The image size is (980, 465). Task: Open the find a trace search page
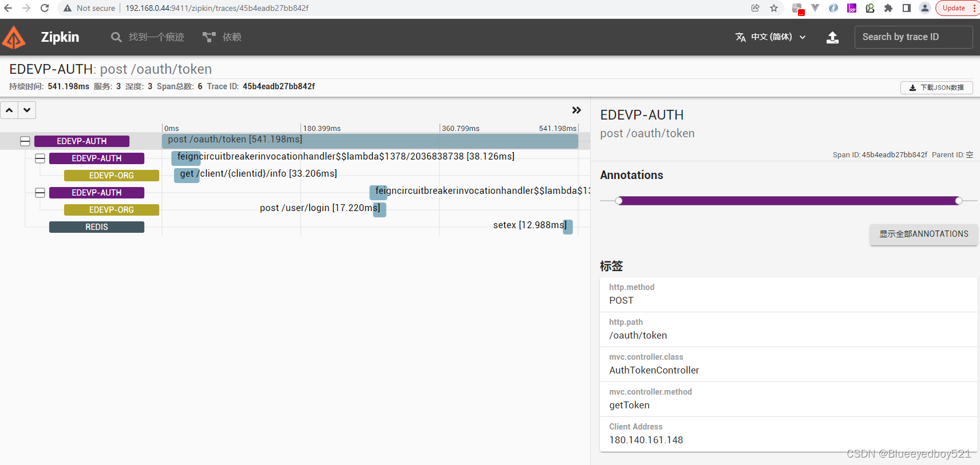(148, 37)
